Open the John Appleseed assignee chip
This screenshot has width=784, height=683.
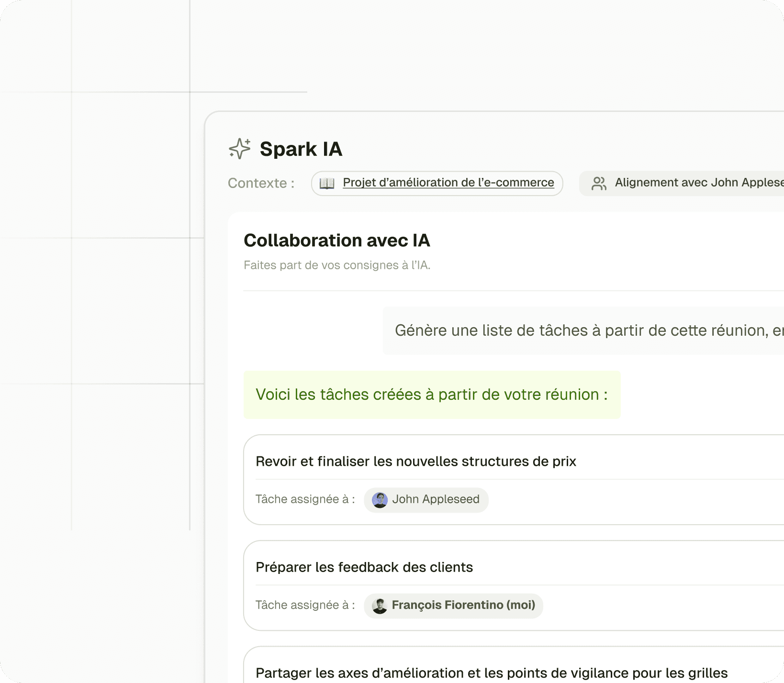426,500
